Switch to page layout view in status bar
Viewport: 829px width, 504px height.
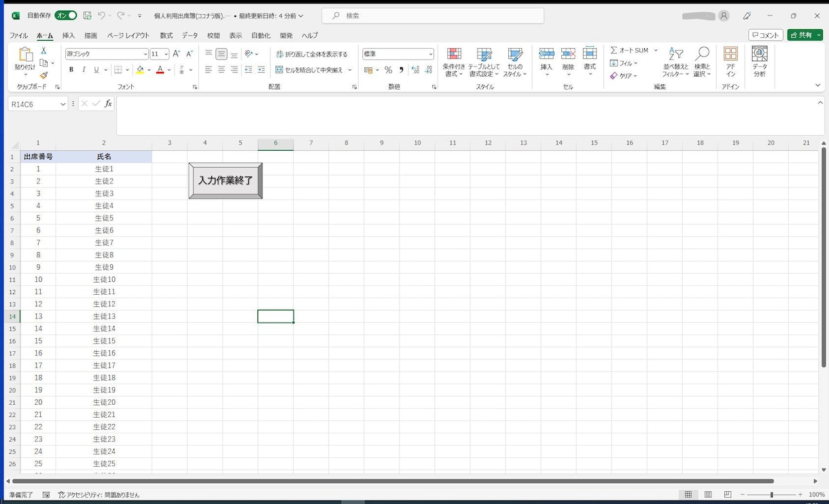coord(708,494)
